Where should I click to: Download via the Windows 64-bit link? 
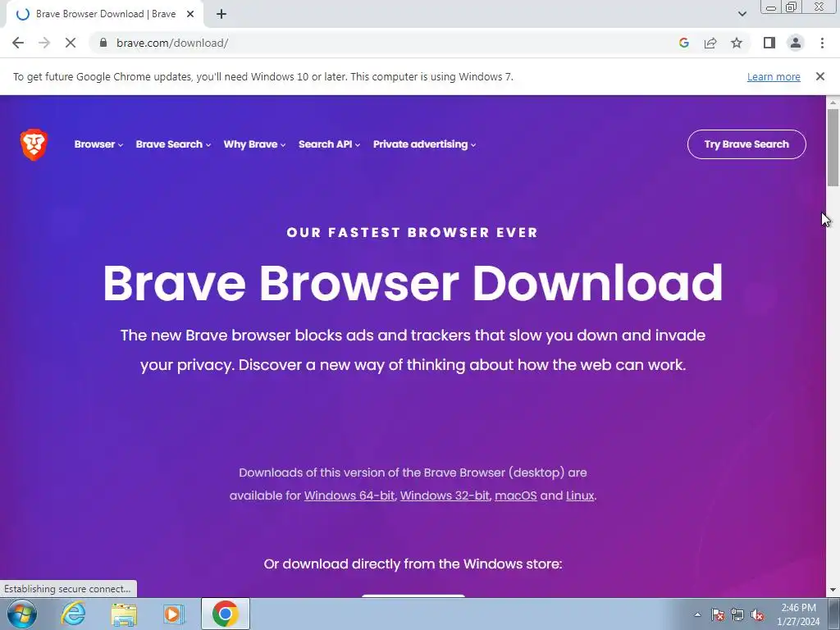point(349,495)
